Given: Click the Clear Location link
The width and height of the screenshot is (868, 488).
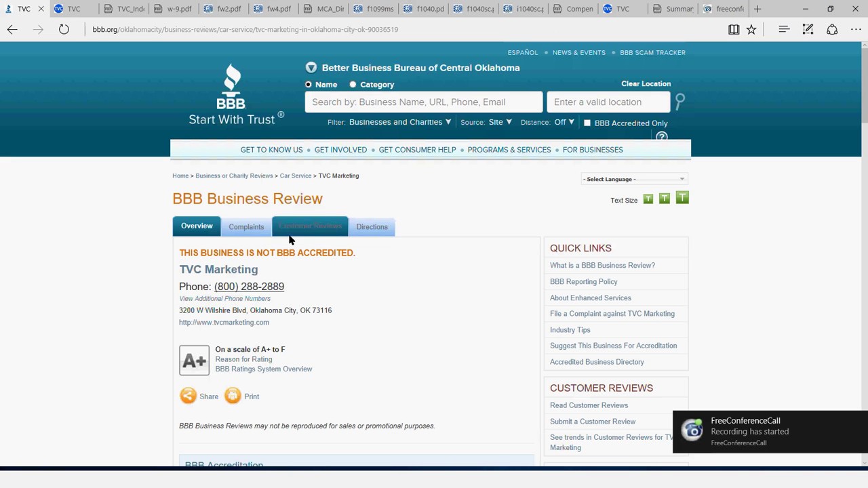Looking at the screenshot, I should [x=646, y=83].
